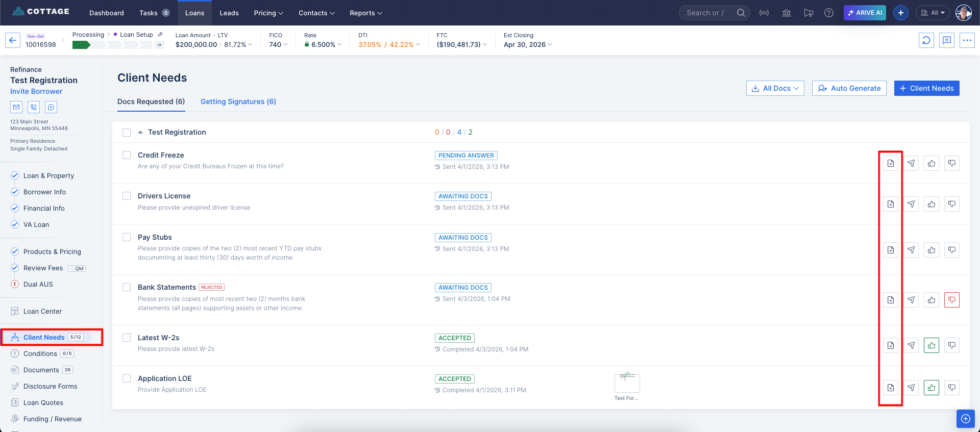Click the Auto Generate button

coord(849,88)
